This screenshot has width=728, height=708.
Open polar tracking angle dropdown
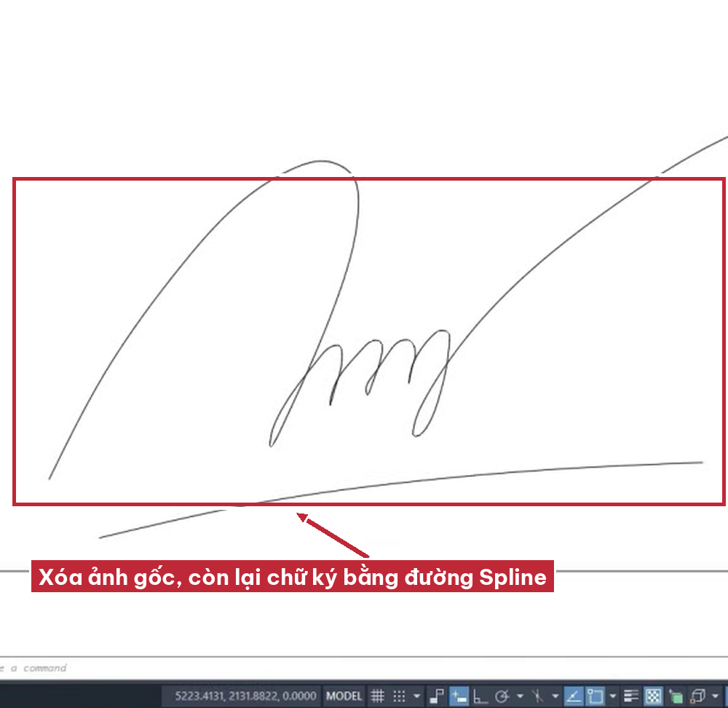520,696
